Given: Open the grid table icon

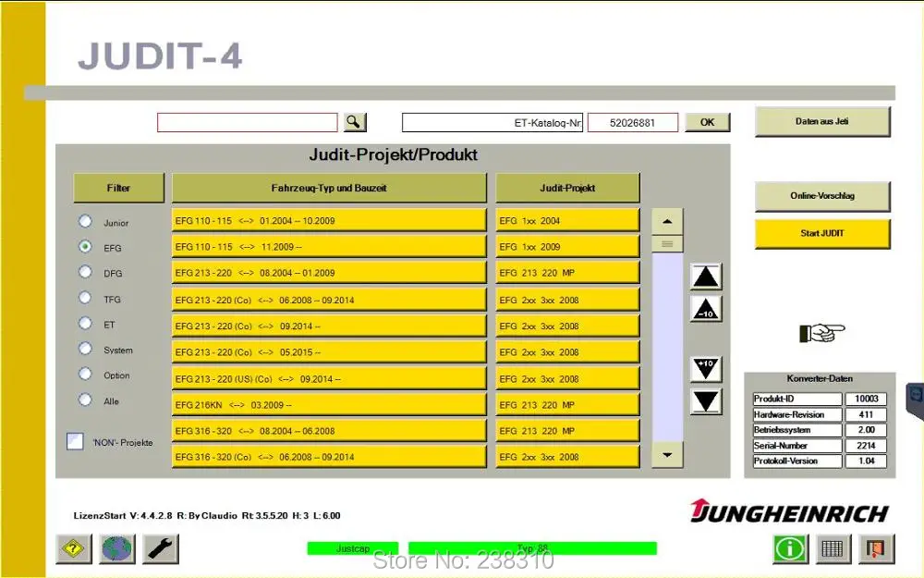Looking at the screenshot, I should 833,549.
